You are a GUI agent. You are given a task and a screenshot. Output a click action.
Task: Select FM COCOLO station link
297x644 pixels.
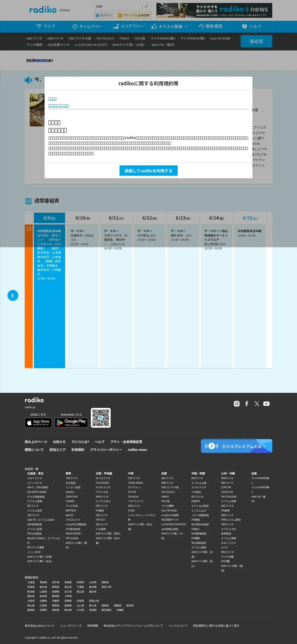point(105,39)
